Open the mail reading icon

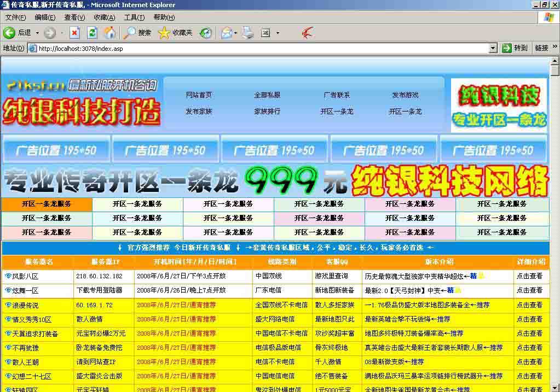click(x=227, y=33)
